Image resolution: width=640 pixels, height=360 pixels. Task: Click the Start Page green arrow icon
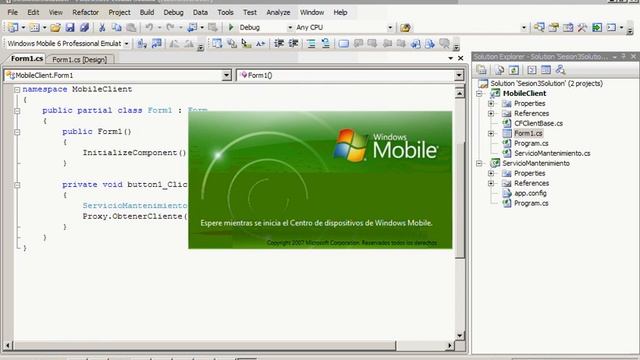[x=597, y=27]
